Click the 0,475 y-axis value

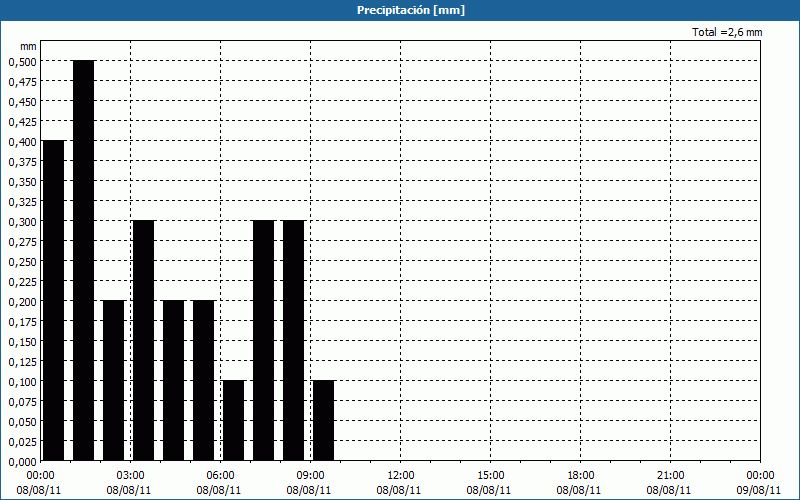pyautogui.click(x=23, y=82)
